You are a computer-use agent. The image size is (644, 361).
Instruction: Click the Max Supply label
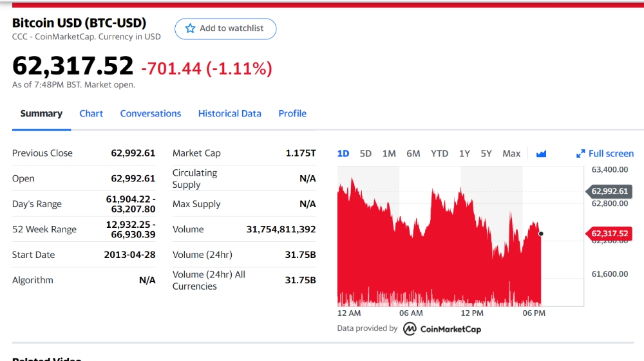click(196, 204)
